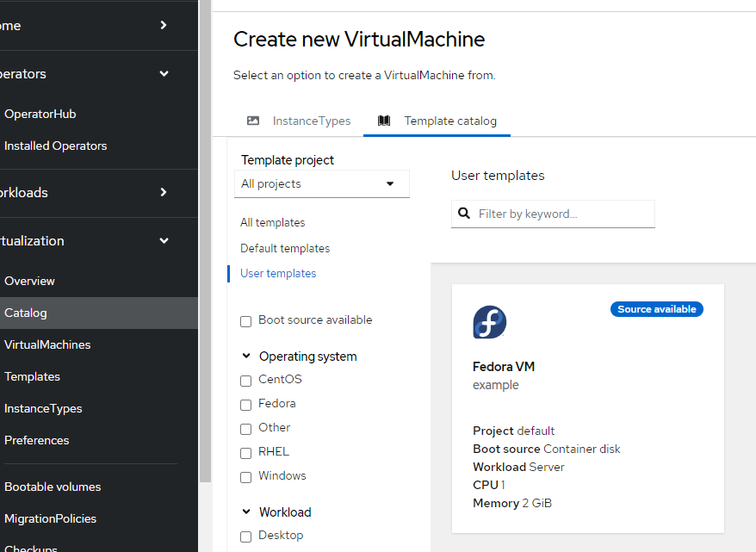Check the Fedora operating system filter

click(245, 404)
